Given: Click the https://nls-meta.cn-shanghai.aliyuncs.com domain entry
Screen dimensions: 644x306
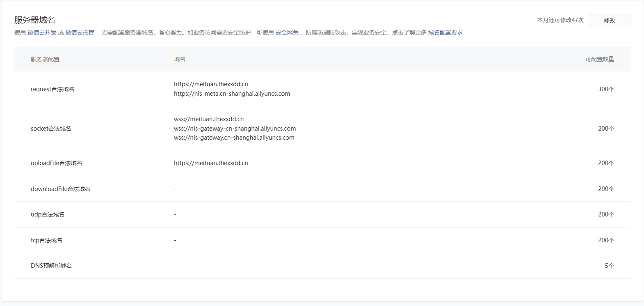Looking at the screenshot, I should coord(232,94).
